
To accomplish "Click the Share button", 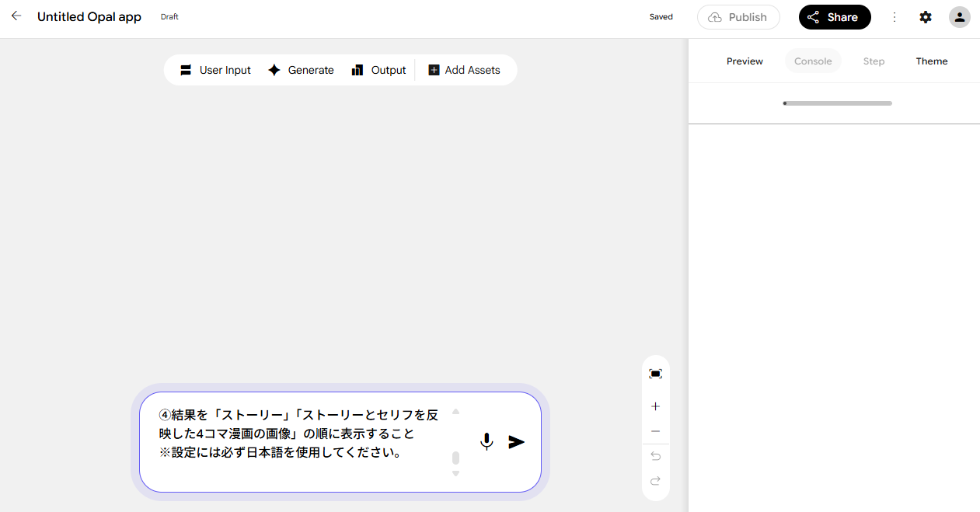I will (x=835, y=17).
